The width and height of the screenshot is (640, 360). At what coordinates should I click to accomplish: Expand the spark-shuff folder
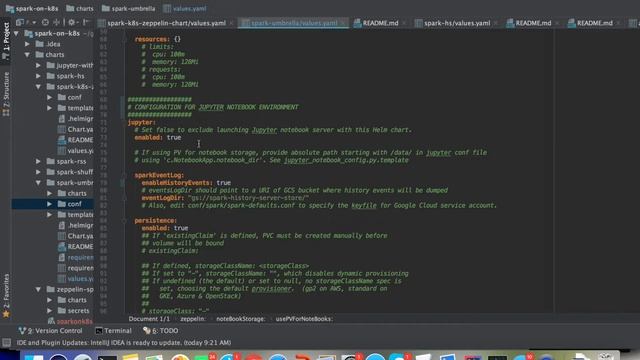[38, 172]
